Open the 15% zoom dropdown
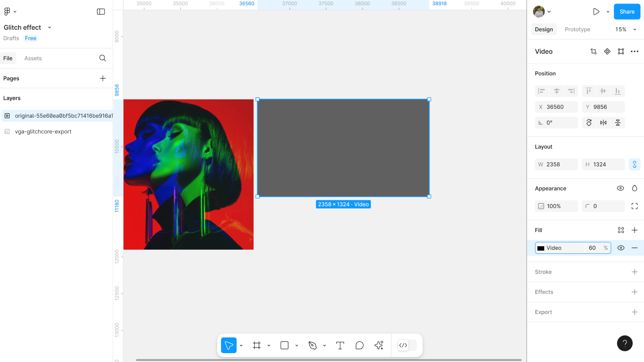Screen dimensions: 644x362 625,29
